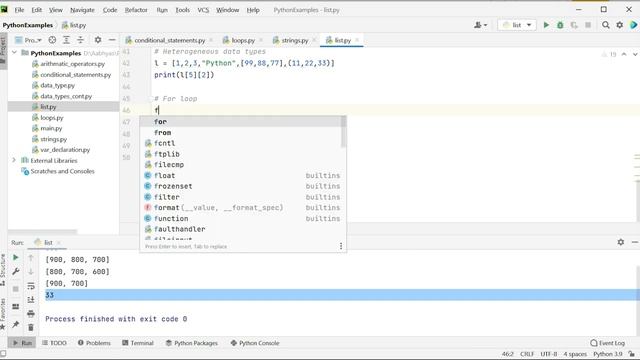Expand External Libraries node
The image size is (640, 360).
pos(14,160)
